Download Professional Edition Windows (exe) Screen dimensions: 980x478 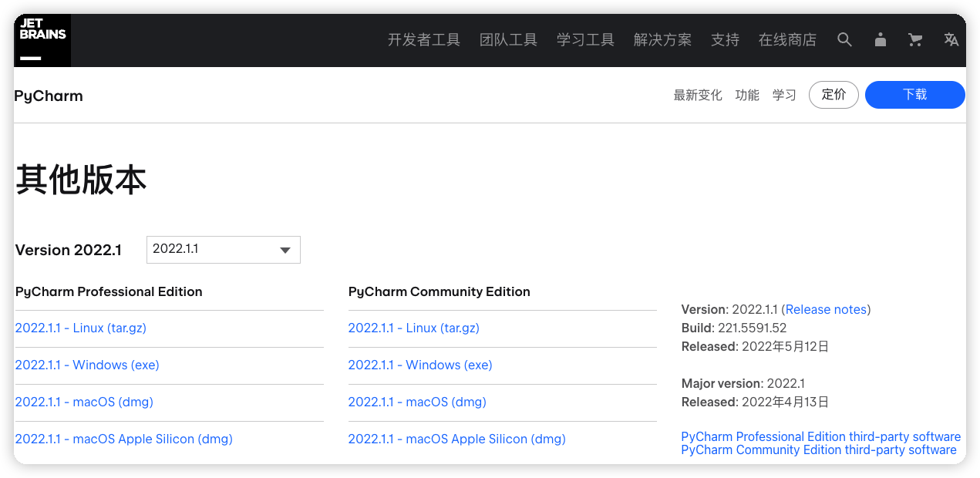coord(87,365)
